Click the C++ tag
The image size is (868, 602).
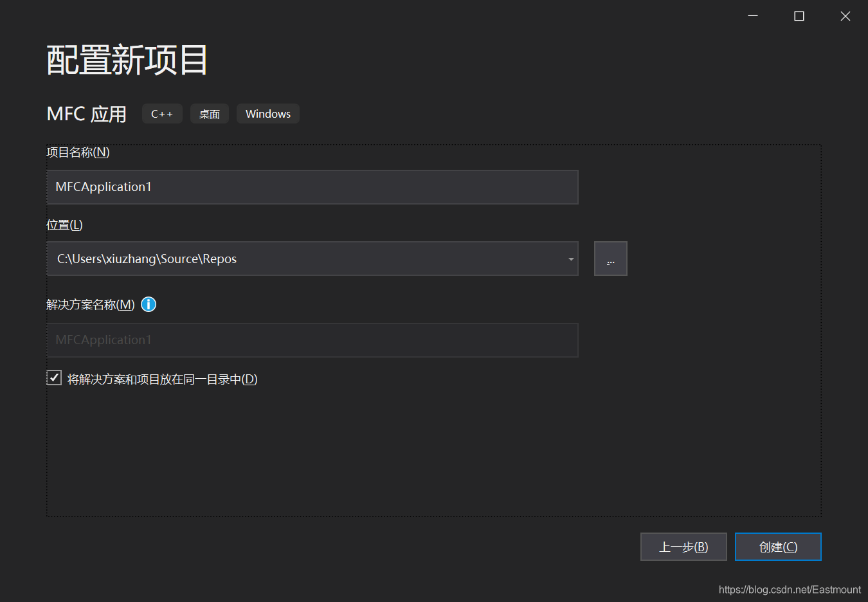pos(162,114)
